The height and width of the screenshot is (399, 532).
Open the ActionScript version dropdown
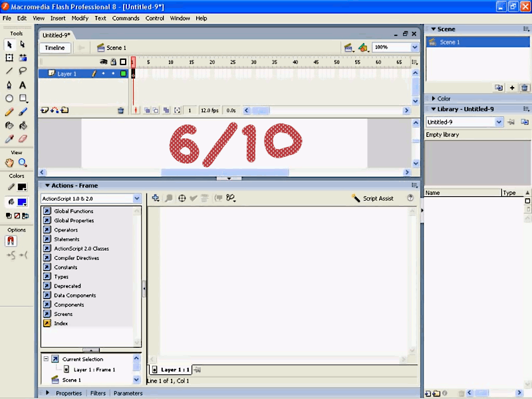[x=136, y=198]
